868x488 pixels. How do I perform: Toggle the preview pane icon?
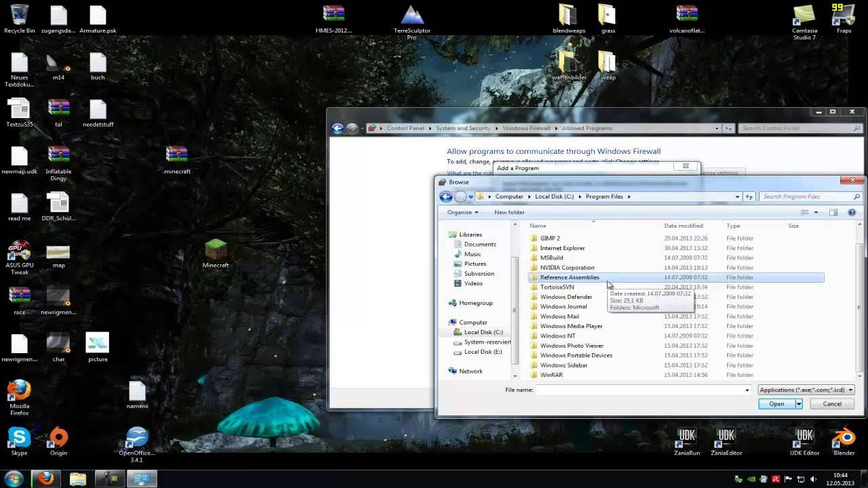833,212
